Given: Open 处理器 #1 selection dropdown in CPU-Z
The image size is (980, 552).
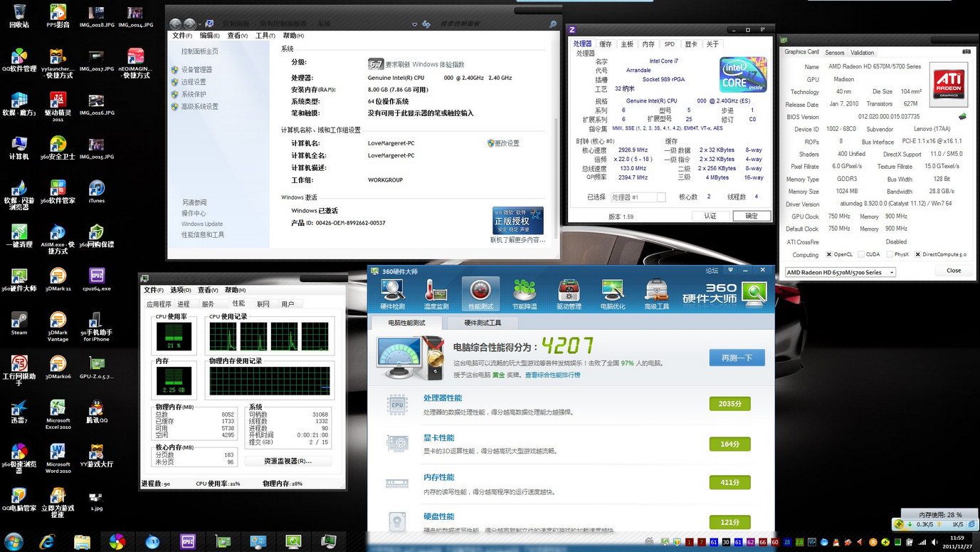Looking at the screenshot, I should pos(638,197).
